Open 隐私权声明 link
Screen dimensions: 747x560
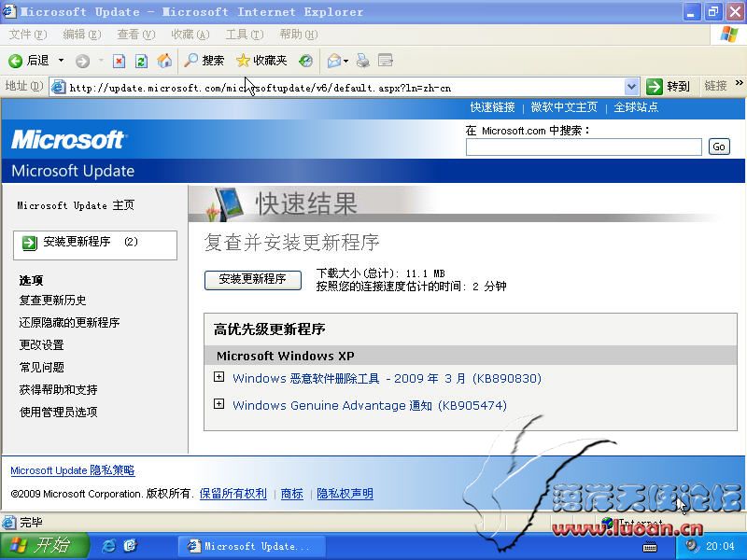(345, 494)
